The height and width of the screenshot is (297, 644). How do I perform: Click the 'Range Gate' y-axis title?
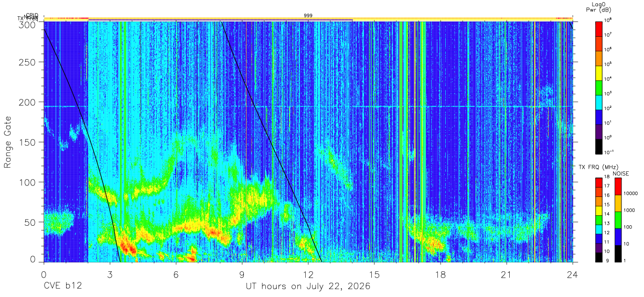(8, 142)
